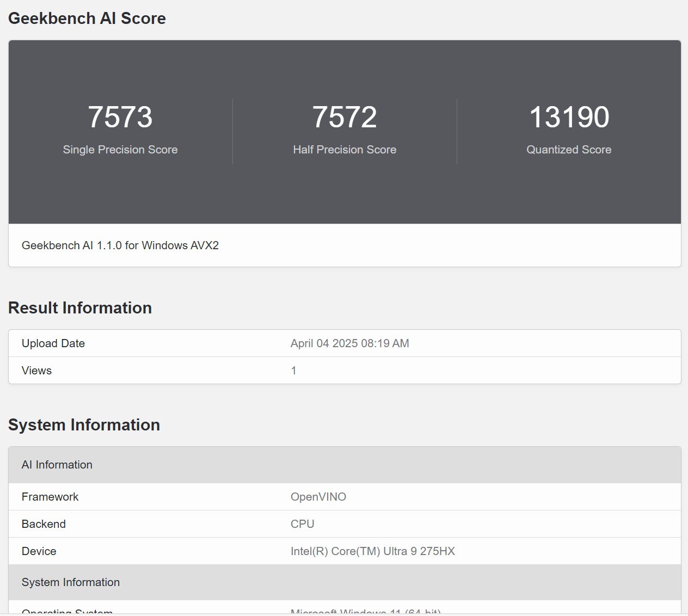Screen dimensions: 688x616
Task: Click the CPU backend value
Action: 303,523
